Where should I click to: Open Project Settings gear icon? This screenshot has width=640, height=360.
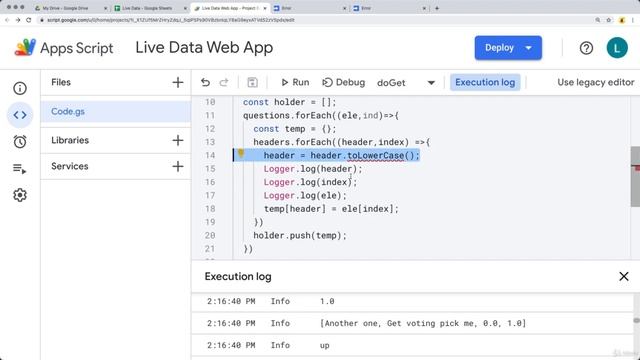click(20, 195)
